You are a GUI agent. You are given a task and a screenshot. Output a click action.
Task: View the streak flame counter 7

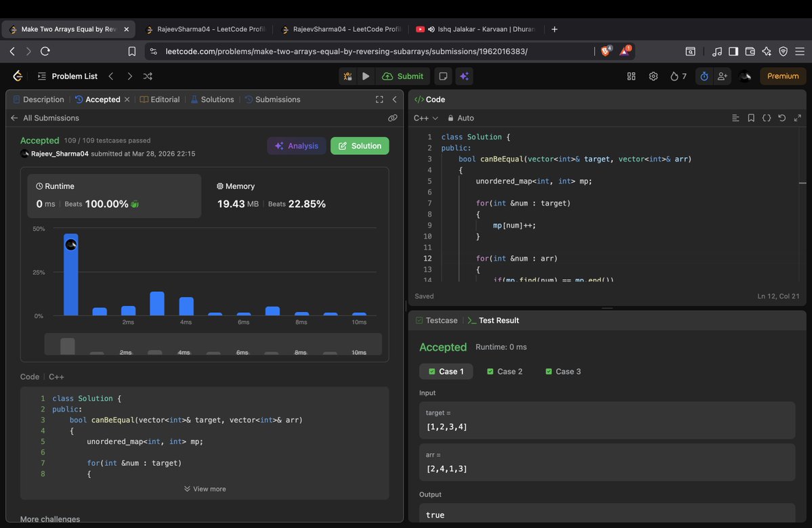pos(679,76)
